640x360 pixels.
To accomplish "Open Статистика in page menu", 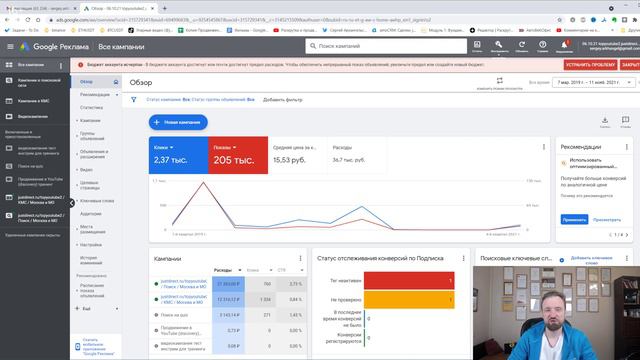I will pos(91,108).
